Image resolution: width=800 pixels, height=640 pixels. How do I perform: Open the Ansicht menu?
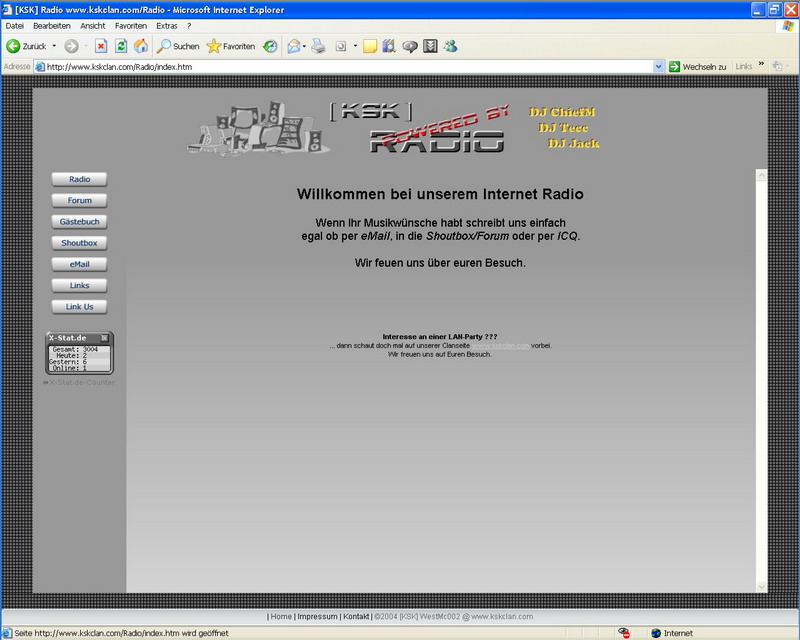click(x=92, y=25)
